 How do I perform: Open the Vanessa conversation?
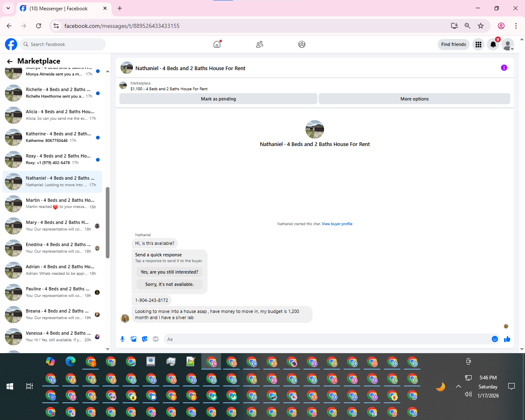[x=52, y=337]
